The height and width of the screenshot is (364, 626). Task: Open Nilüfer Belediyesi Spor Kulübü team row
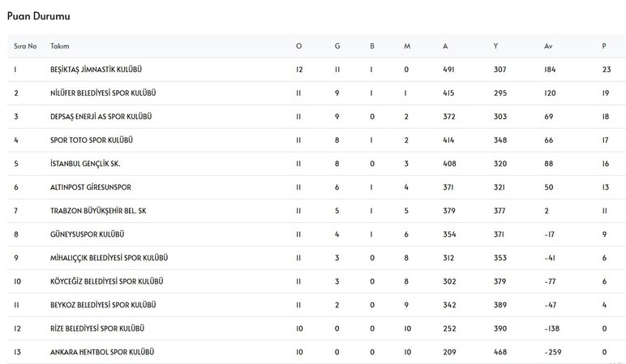(x=103, y=93)
